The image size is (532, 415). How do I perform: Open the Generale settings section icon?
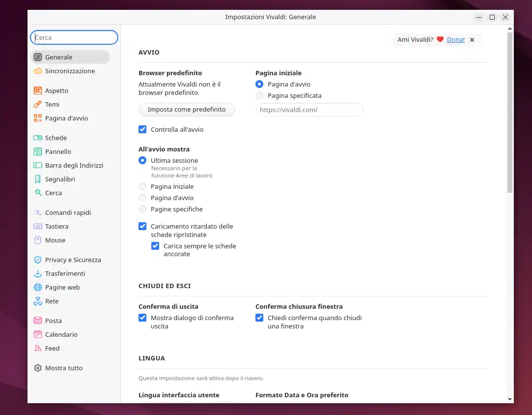tap(38, 57)
